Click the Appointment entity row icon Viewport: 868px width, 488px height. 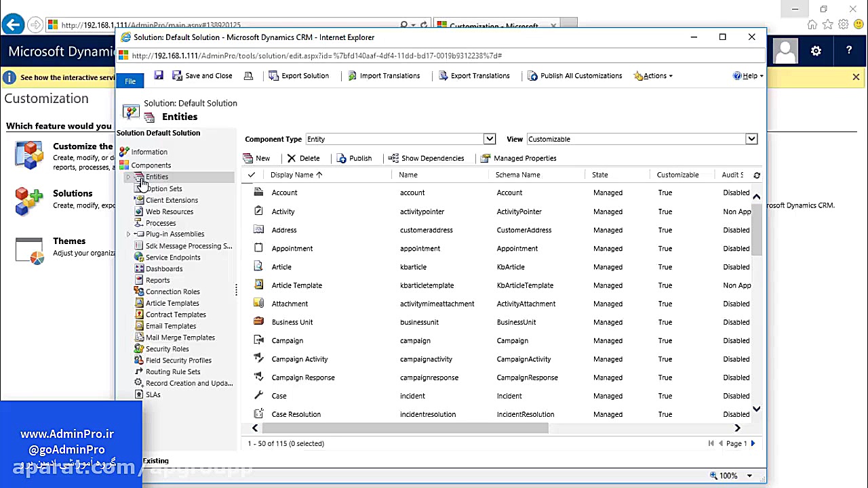(x=258, y=248)
